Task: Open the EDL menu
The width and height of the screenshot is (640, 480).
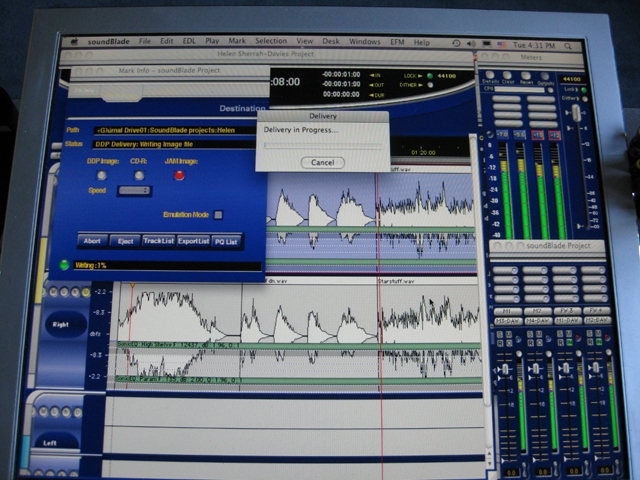Action: click(189, 41)
